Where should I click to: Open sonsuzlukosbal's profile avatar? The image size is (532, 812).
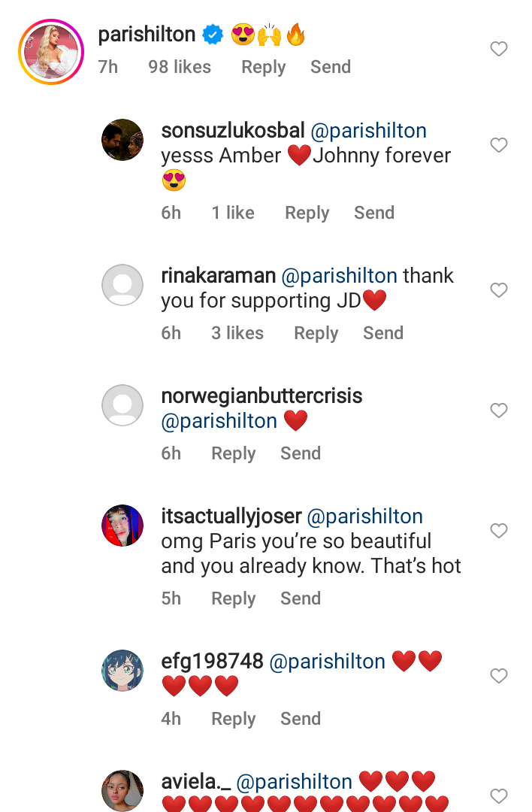pos(122,140)
